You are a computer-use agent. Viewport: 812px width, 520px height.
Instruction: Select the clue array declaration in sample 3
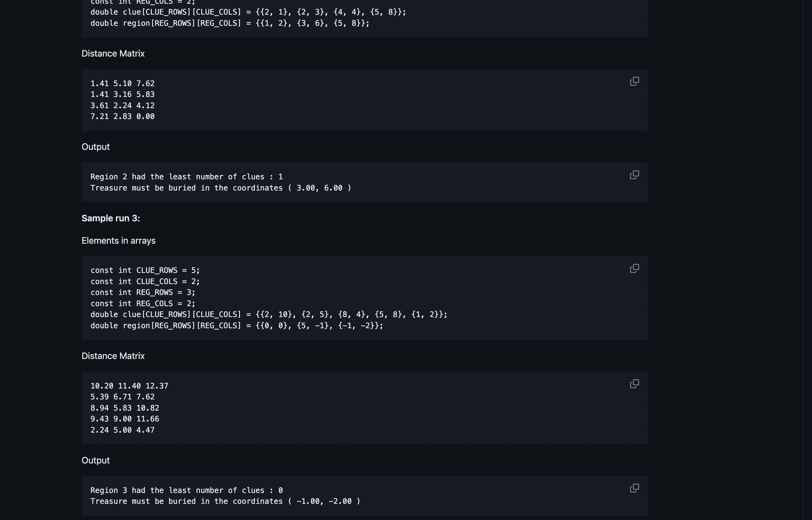pyautogui.click(x=268, y=314)
